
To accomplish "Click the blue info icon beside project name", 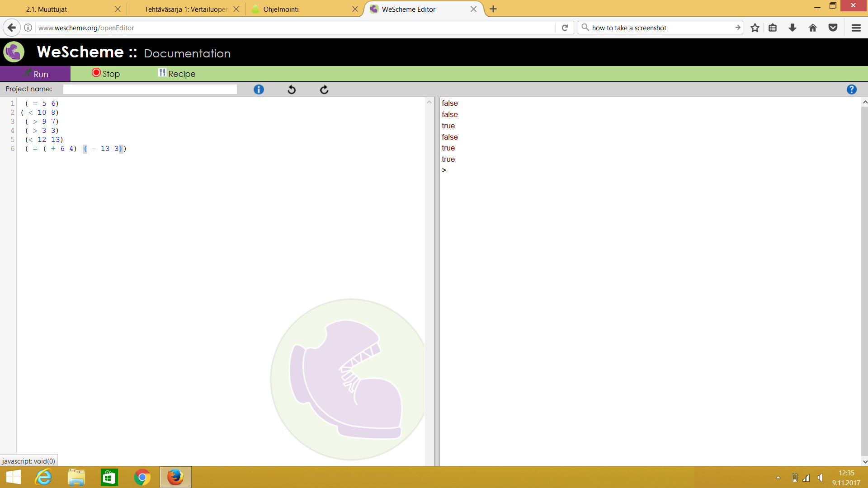I will (x=259, y=89).
